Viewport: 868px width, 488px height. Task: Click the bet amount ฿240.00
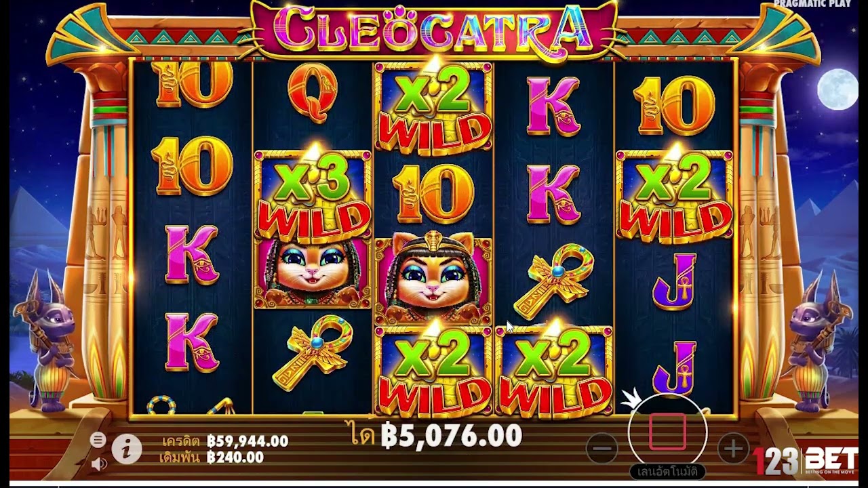tap(235, 457)
